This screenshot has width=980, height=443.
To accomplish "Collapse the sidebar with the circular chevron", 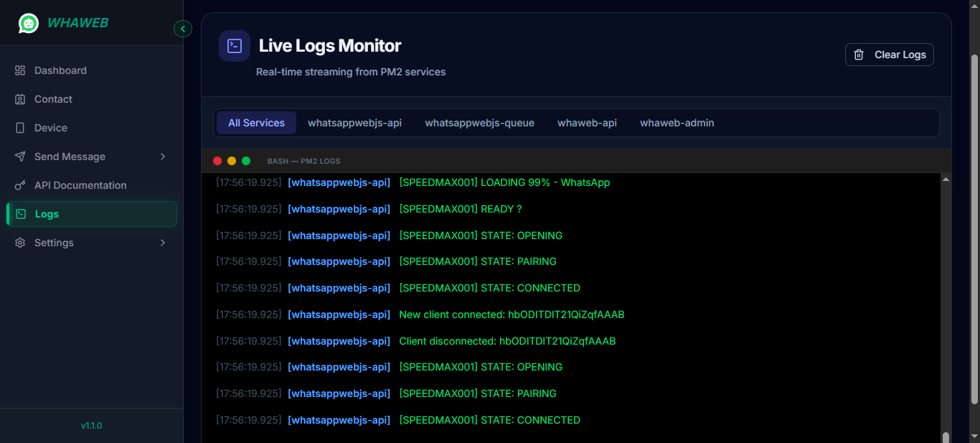I will pos(183,29).
